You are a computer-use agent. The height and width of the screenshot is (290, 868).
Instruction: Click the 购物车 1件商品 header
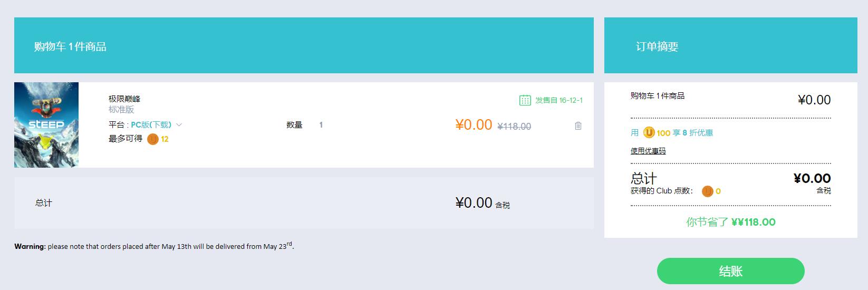(70, 46)
